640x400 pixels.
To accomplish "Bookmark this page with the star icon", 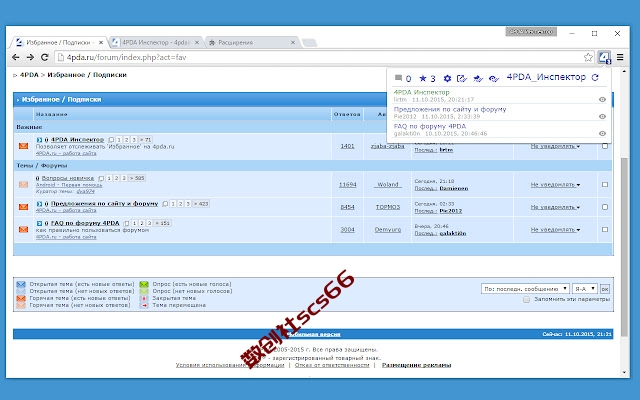I will click(588, 58).
